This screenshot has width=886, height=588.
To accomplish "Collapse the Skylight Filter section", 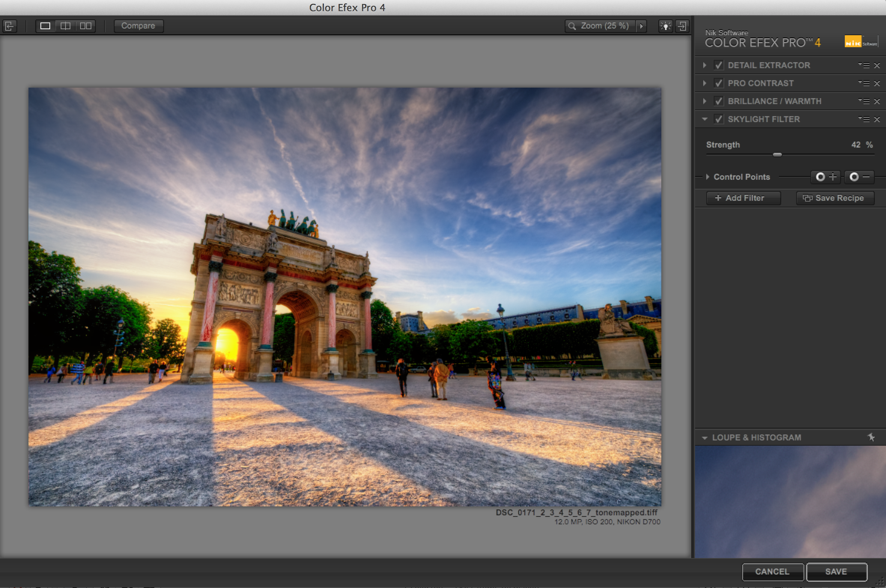I will 704,119.
